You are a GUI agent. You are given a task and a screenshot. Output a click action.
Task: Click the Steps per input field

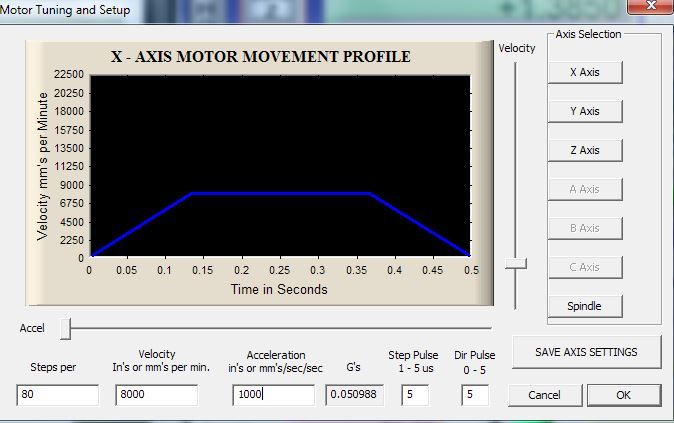(x=57, y=395)
